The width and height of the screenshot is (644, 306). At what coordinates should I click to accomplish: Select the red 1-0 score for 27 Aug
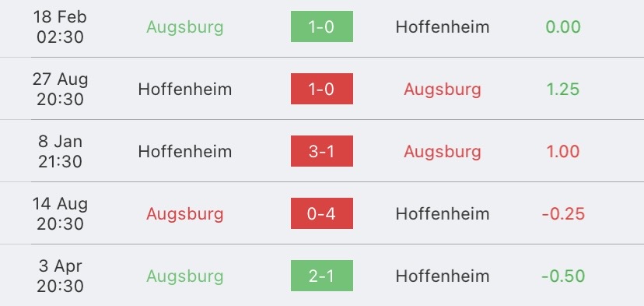(x=321, y=89)
